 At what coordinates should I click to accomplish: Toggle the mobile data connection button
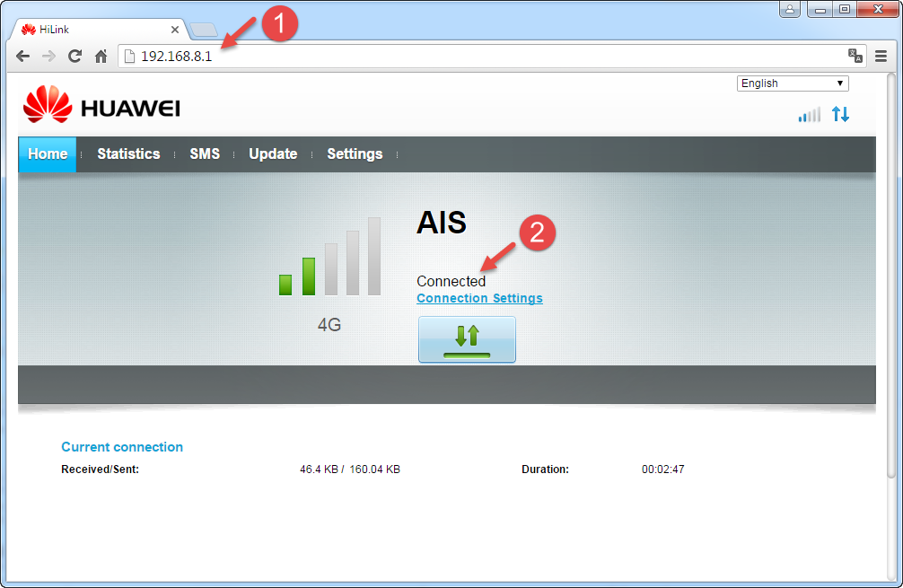click(x=467, y=339)
